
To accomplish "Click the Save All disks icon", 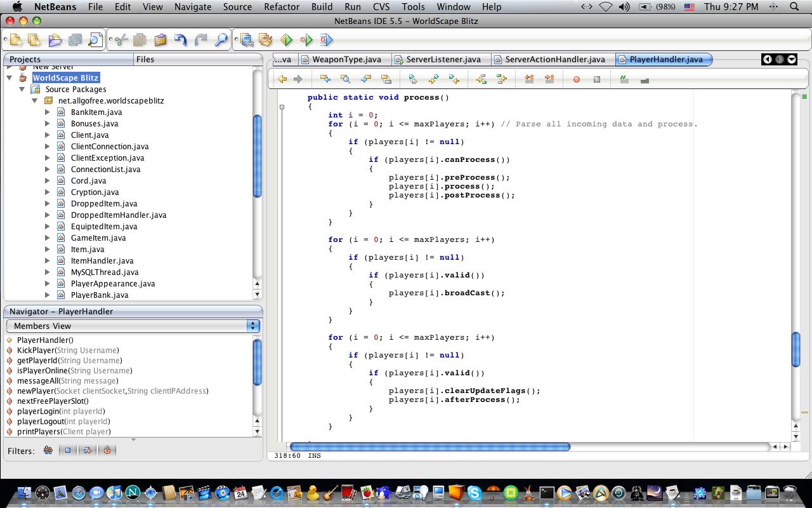I will tap(75, 40).
